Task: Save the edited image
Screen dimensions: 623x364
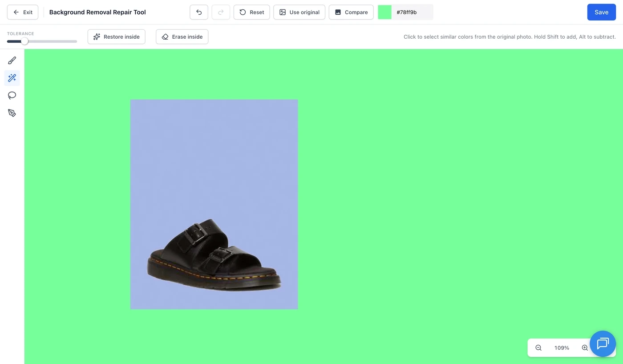Action: coord(601,12)
